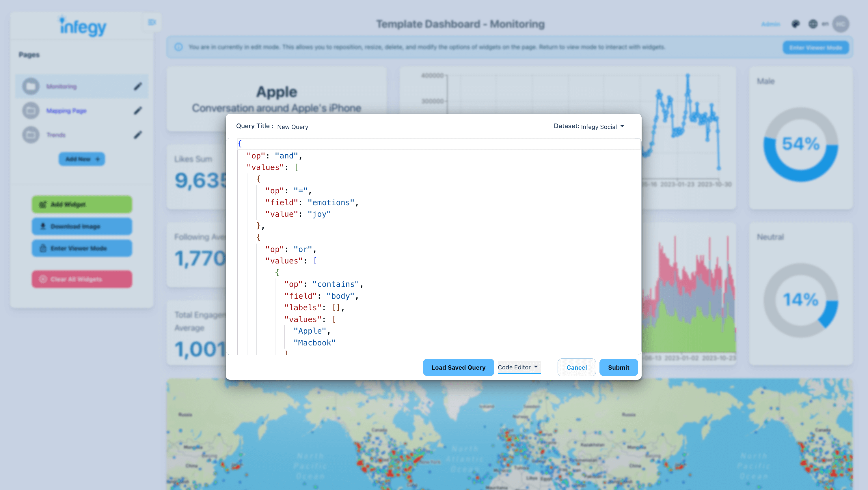Click the Cancel button in query dialog
868x490 pixels.
(576, 367)
